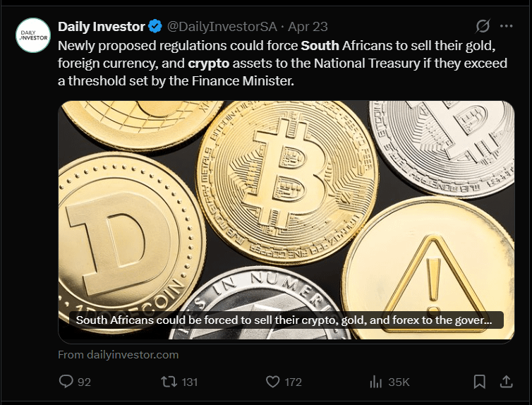This screenshot has width=532, height=405.
Task: Open the view analytics bar chart icon
Action: [x=375, y=382]
